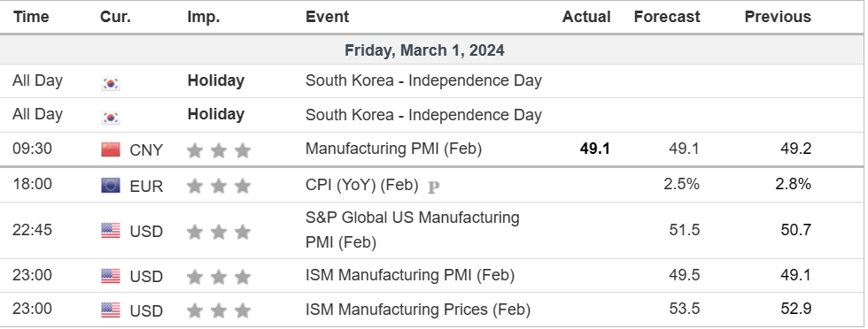Click the second South Korea flag icon
The height and width of the screenshot is (329, 868).
(111, 118)
